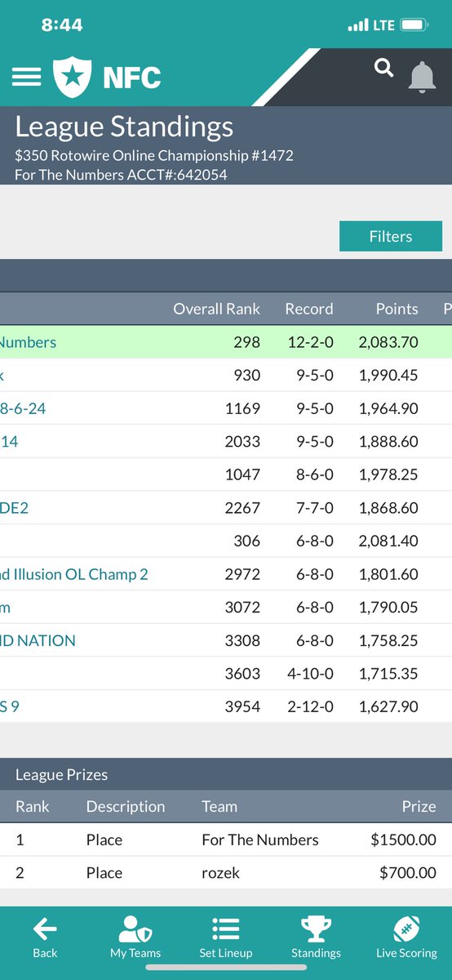Select points value 1,627.90
The image size is (452, 980).
(388, 706)
